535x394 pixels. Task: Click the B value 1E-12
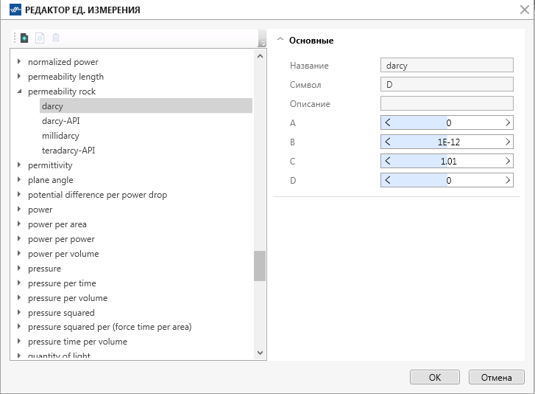449,142
